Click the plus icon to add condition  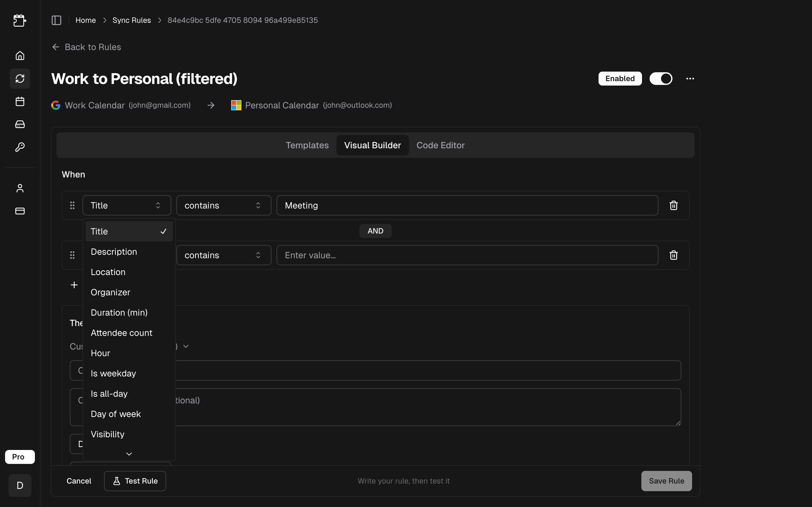click(x=74, y=285)
